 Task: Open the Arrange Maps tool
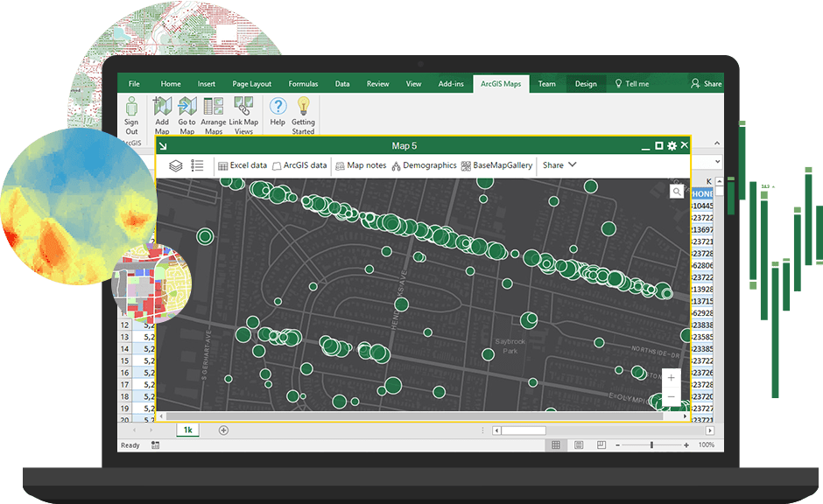click(x=213, y=115)
